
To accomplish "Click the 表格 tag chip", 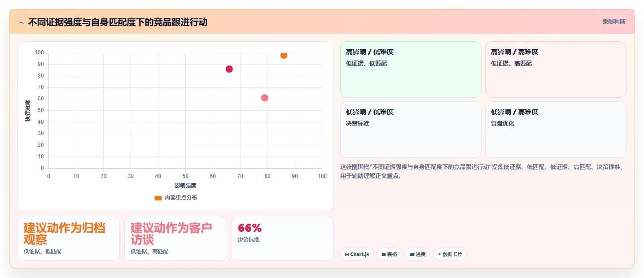I will pyautogui.click(x=389, y=254).
